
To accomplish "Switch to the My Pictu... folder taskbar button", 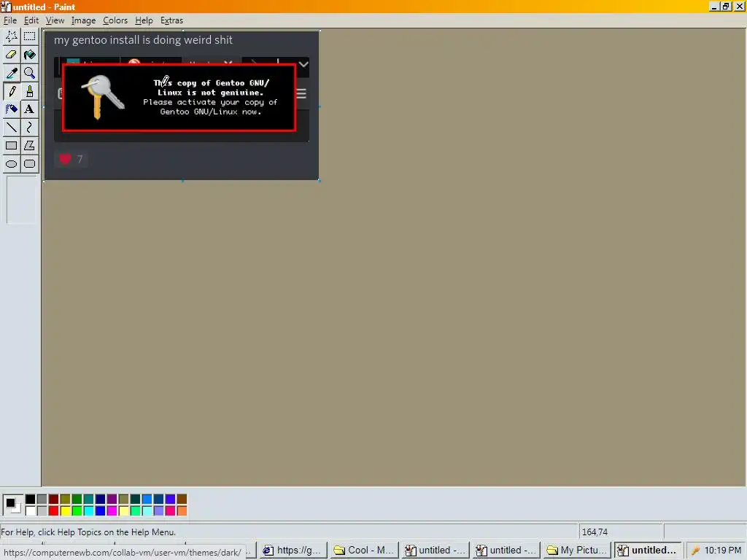I will point(577,550).
